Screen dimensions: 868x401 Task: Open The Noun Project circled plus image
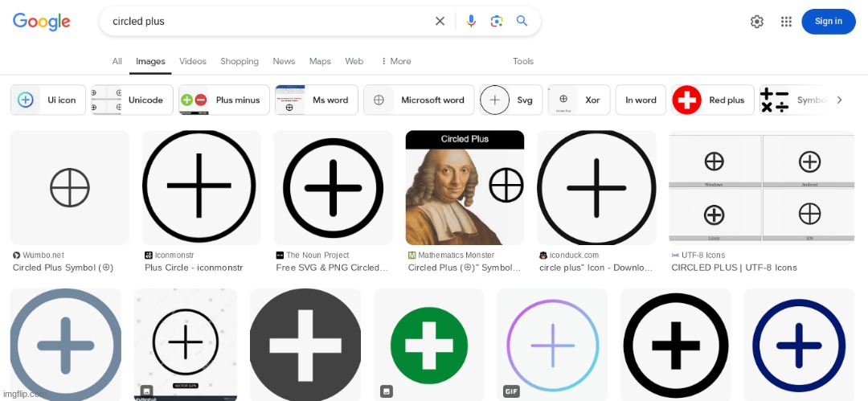click(334, 188)
